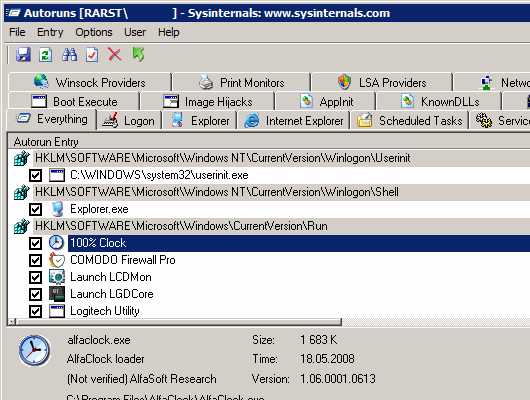Click the scrollbar left arrow of the list

pos(12,322)
